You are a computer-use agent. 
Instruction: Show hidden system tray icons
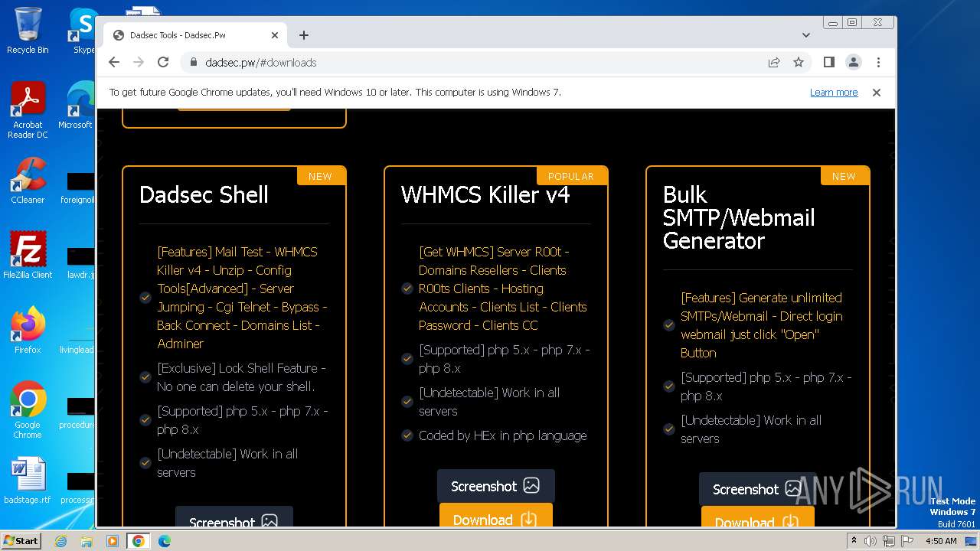coord(853,541)
